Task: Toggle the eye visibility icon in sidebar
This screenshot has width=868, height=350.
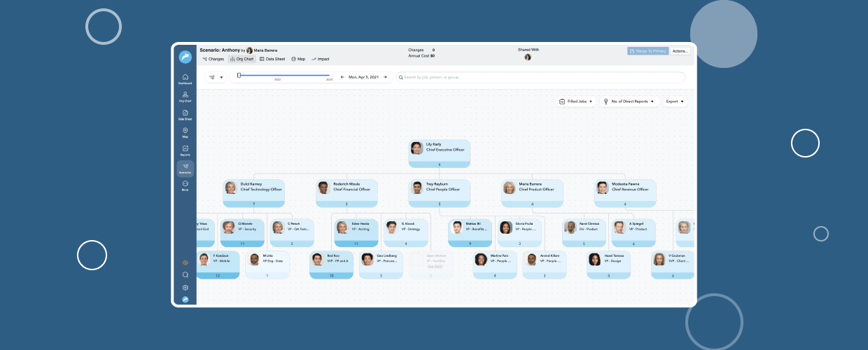Action: tap(185, 262)
